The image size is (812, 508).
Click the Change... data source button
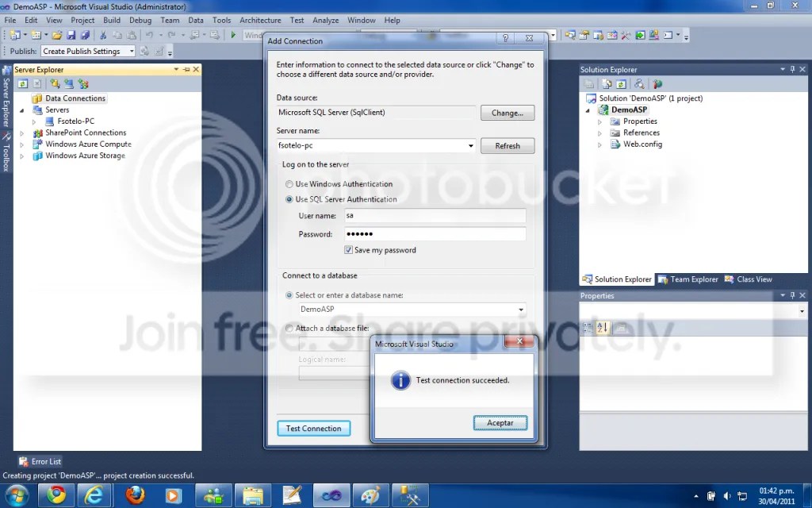(507, 113)
